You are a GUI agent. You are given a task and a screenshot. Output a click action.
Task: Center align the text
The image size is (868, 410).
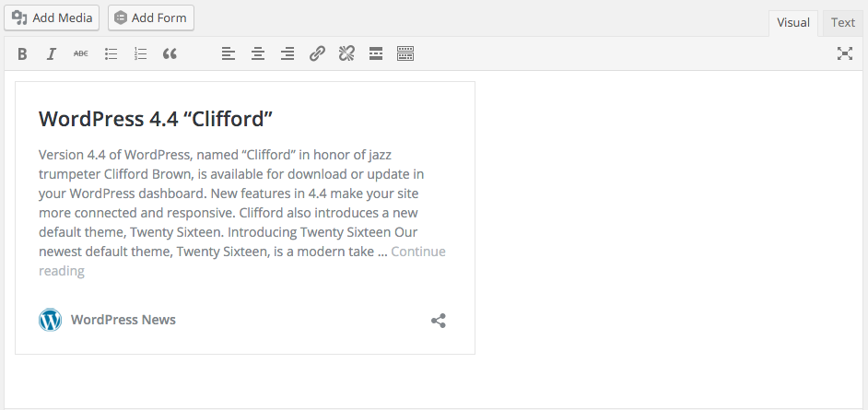coord(258,54)
